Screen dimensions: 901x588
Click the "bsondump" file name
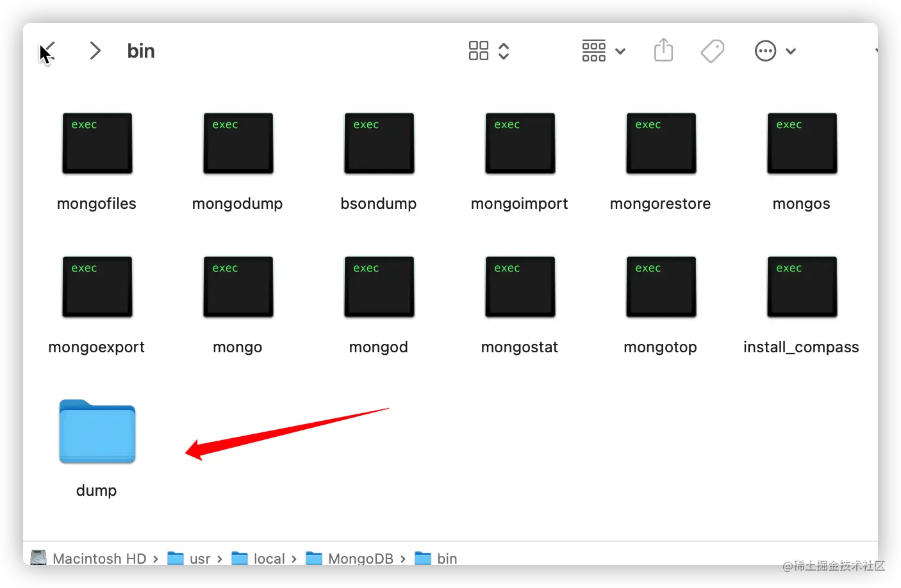tap(379, 204)
